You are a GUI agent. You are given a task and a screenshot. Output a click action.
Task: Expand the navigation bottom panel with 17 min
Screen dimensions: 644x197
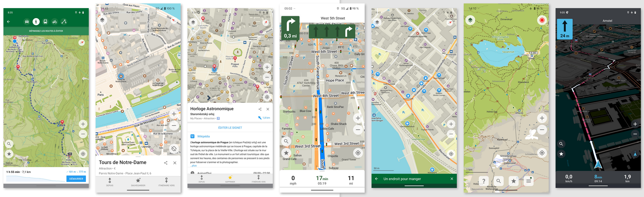(x=322, y=180)
